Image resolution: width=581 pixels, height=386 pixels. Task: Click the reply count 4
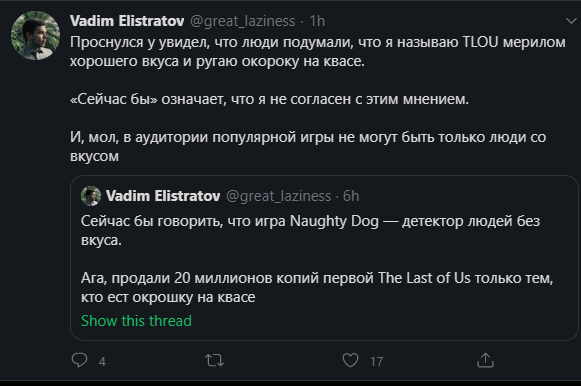(102, 361)
